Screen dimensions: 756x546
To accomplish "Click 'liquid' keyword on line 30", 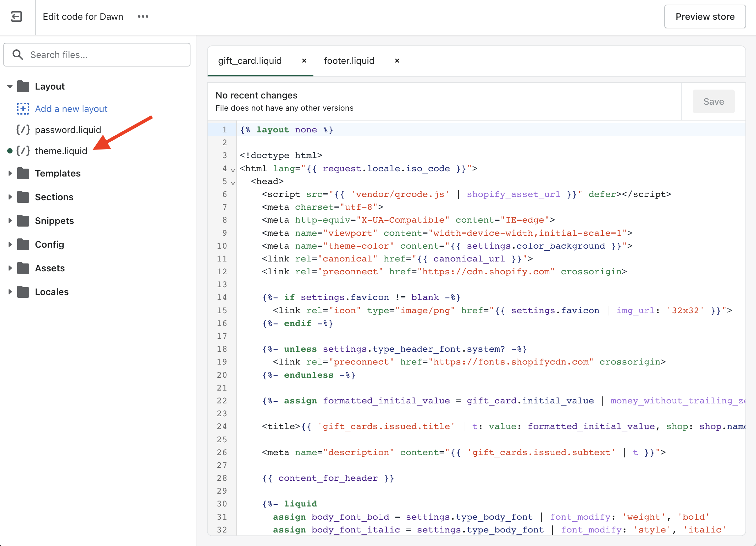I will pos(300,504).
